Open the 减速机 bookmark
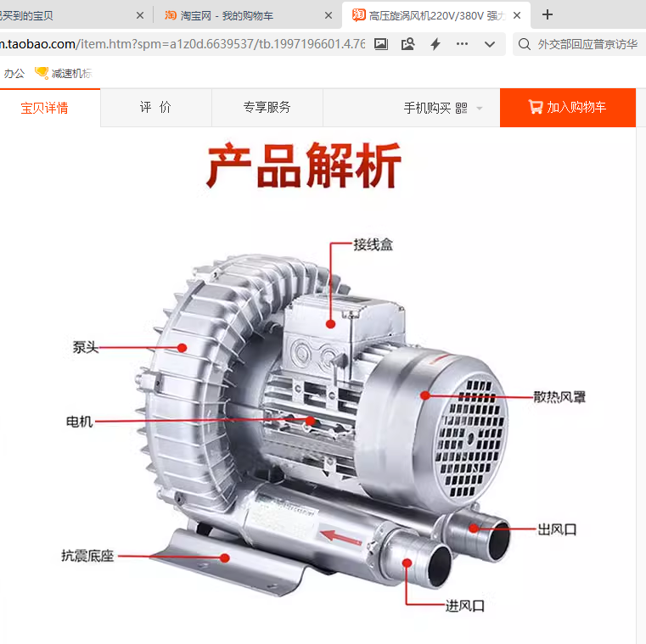Image resolution: width=646 pixels, height=644 pixels. [x=63, y=74]
